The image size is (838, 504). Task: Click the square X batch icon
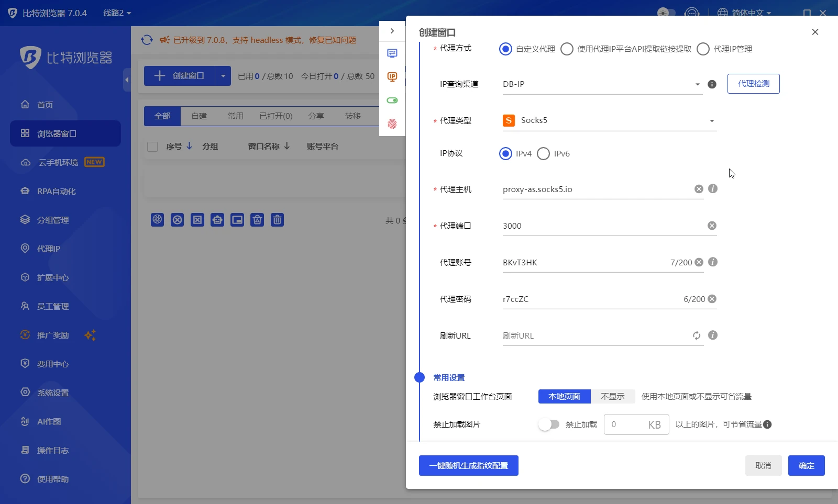tap(197, 220)
